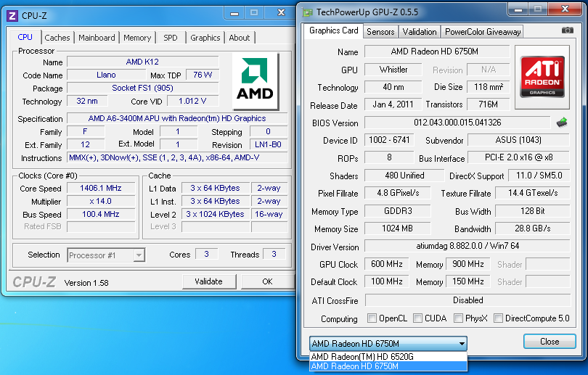Click the GPU Clock value 600 MHz
This screenshot has width=588, height=375.
click(387, 264)
